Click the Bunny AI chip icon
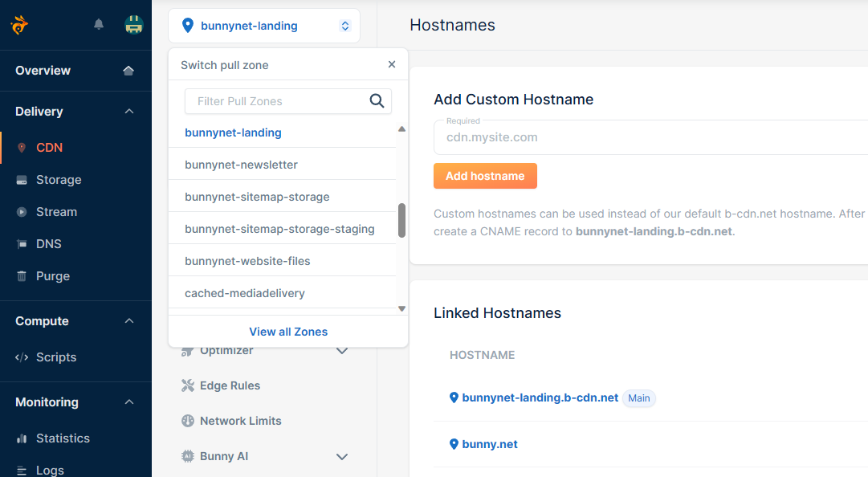 click(x=188, y=457)
